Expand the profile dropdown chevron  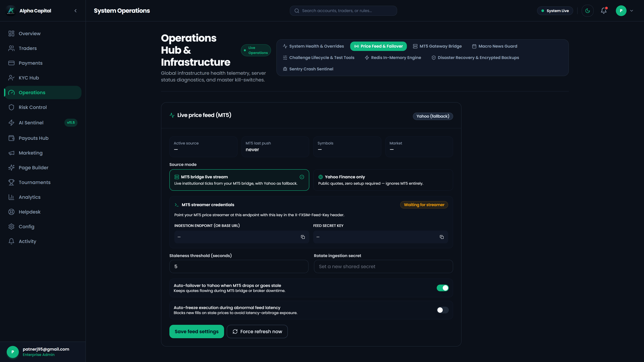click(x=631, y=11)
